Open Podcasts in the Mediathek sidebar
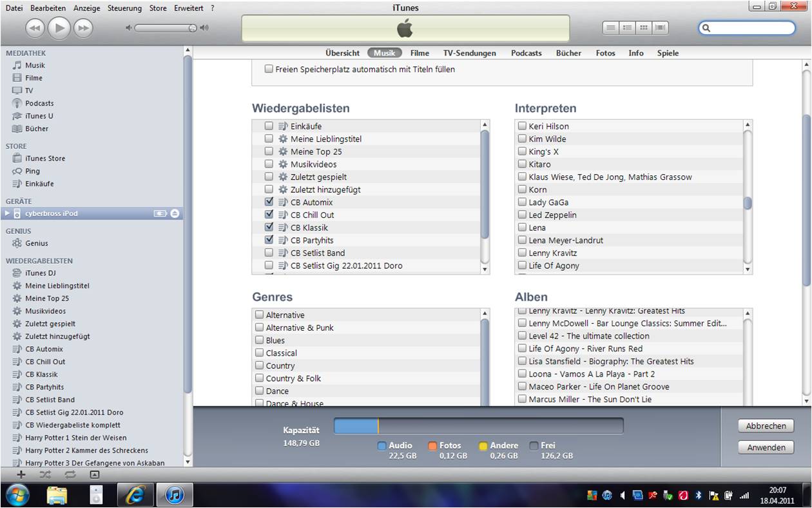The image size is (812, 508). coord(39,103)
